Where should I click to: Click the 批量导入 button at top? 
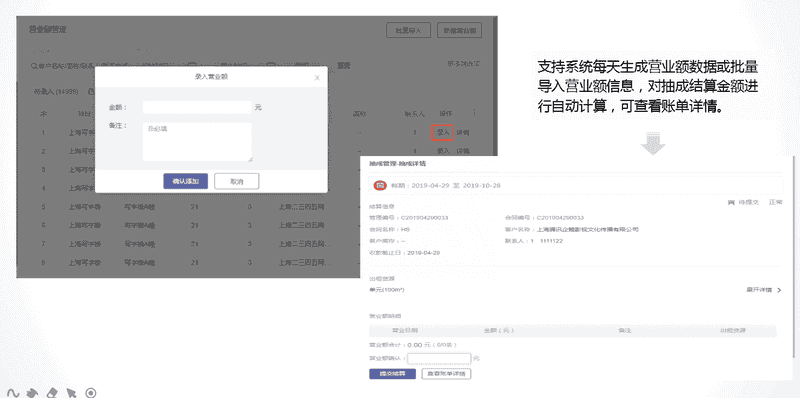click(x=409, y=31)
